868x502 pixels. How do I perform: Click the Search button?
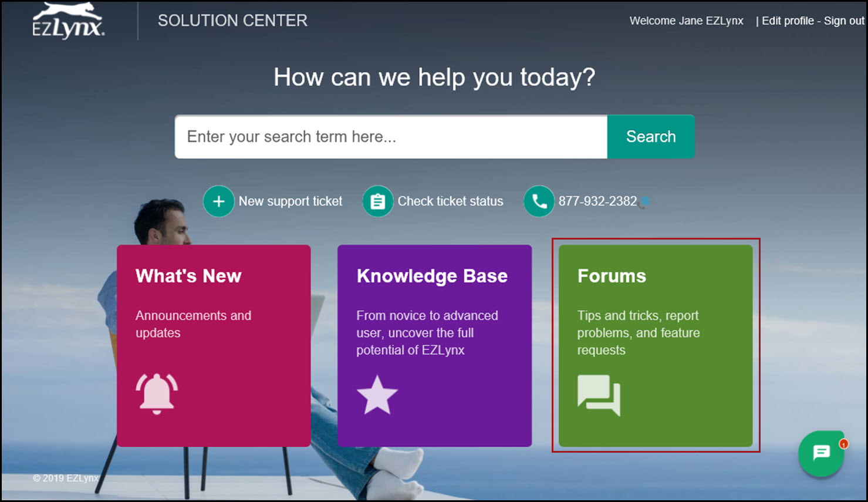(651, 137)
